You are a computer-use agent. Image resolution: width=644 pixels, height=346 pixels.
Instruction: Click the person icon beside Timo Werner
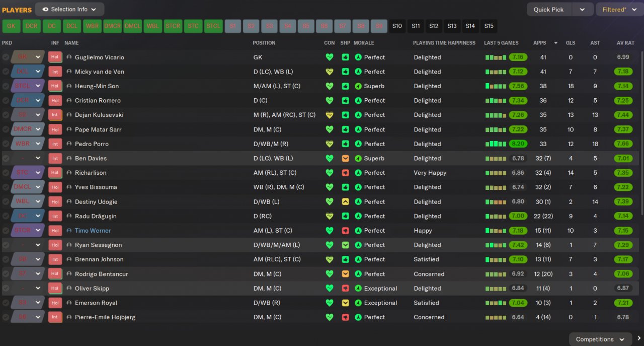coord(69,231)
